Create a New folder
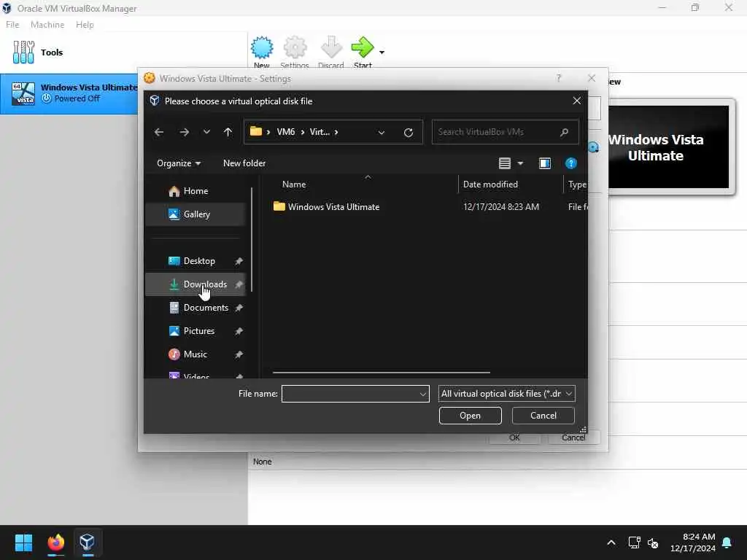This screenshot has width=747, height=560. click(x=244, y=163)
